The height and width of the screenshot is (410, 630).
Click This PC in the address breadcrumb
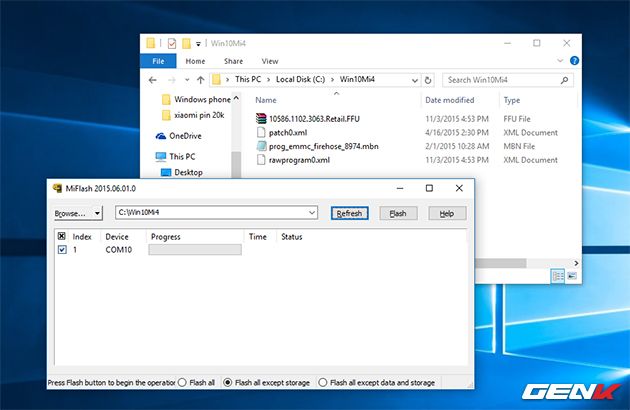248,79
